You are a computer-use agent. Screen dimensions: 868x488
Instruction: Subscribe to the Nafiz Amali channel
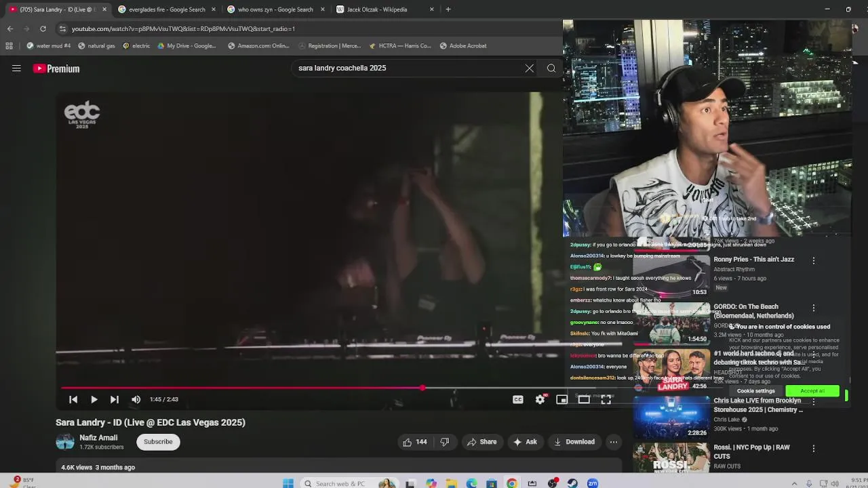tap(158, 442)
